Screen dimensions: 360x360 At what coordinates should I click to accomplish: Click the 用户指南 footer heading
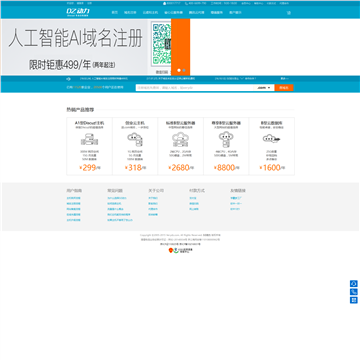[x=74, y=191]
